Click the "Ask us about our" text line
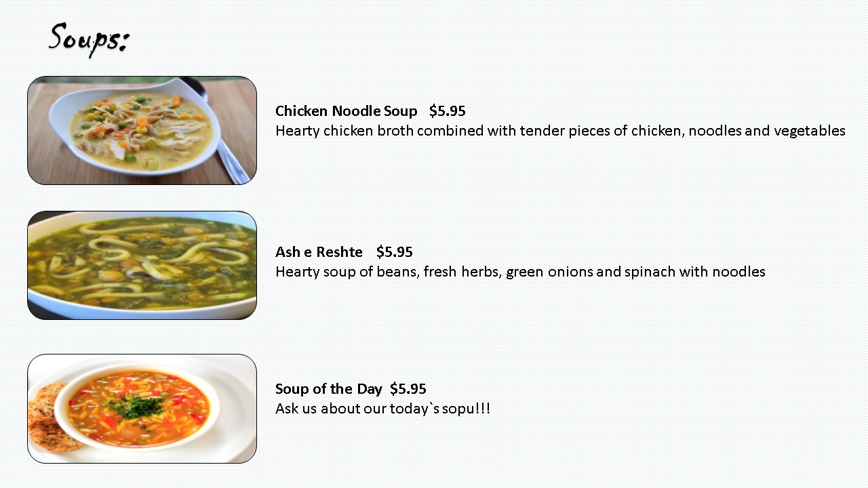Screen dimensions: 868x488 pos(382,409)
